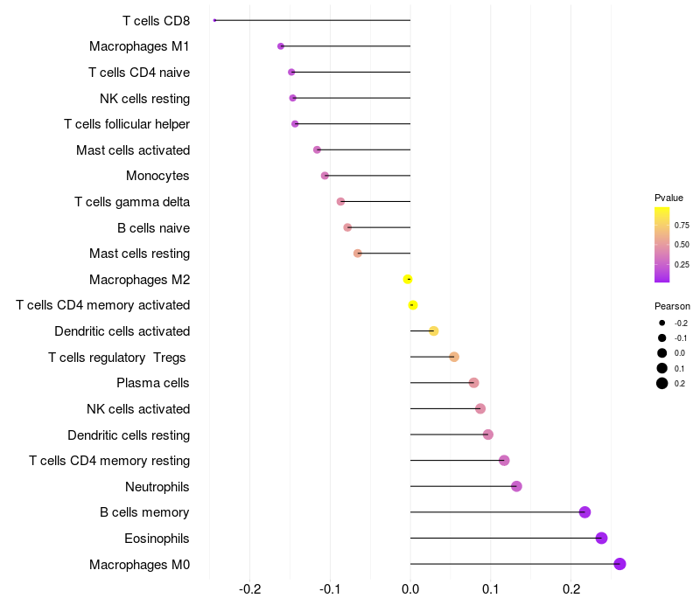
Task: Click the NK cells resting label
Action: [144, 98]
